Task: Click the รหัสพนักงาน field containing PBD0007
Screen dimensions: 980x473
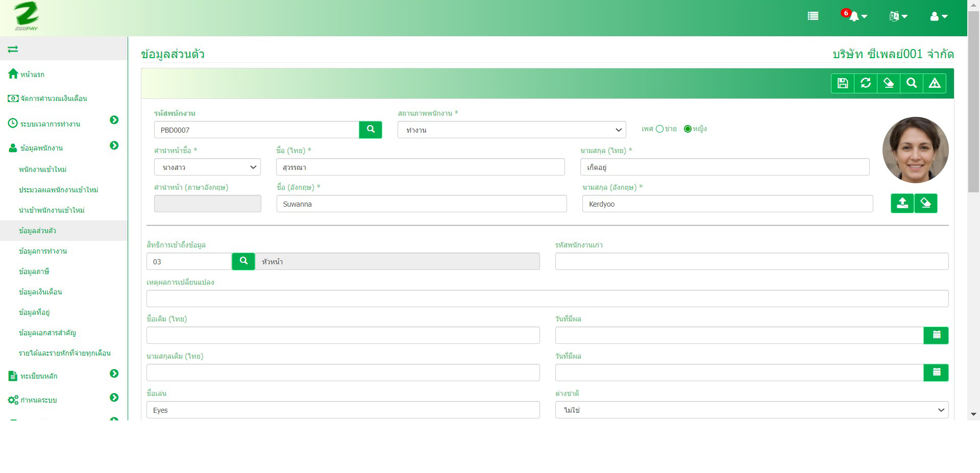Action: (257, 130)
